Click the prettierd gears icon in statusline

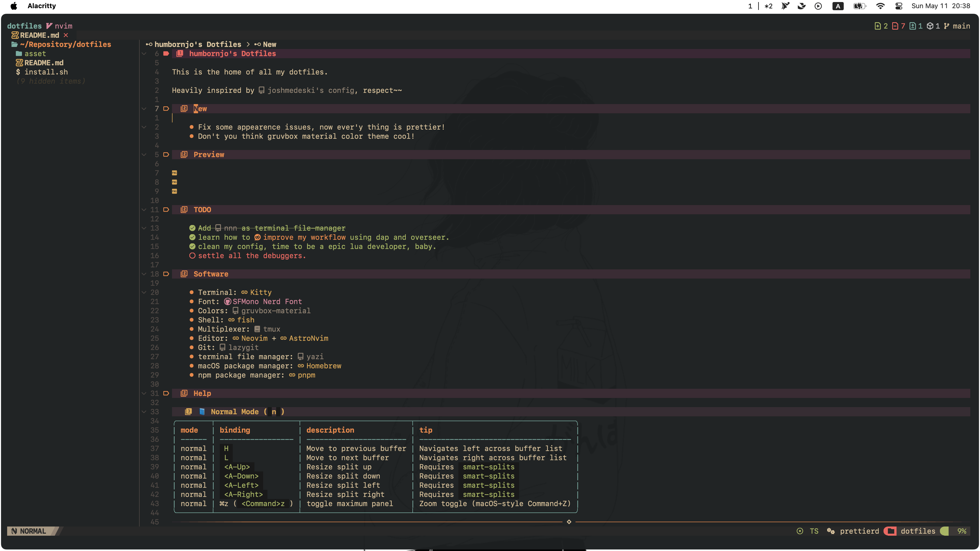(830, 531)
